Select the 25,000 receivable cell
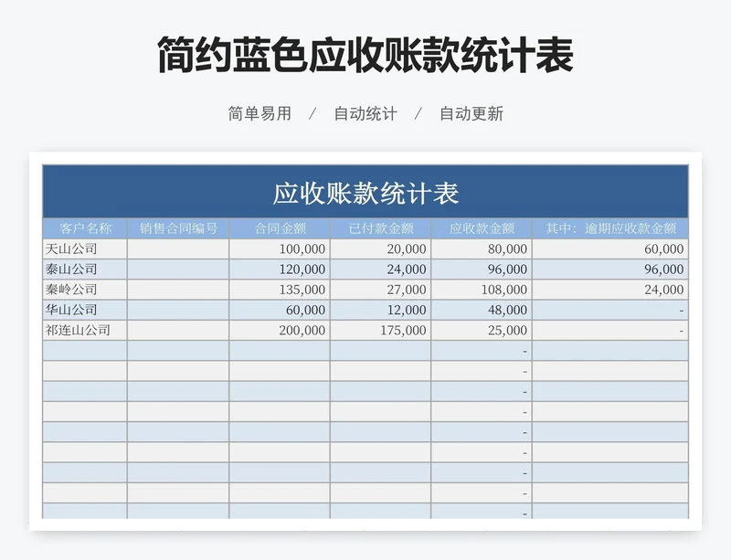This screenshot has width=731, height=560. [x=482, y=330]
